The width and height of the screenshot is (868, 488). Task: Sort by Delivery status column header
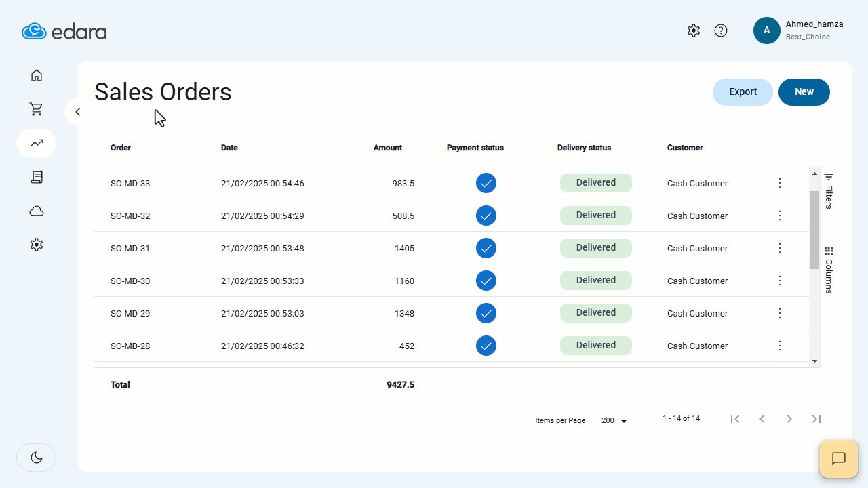(584, 148)
